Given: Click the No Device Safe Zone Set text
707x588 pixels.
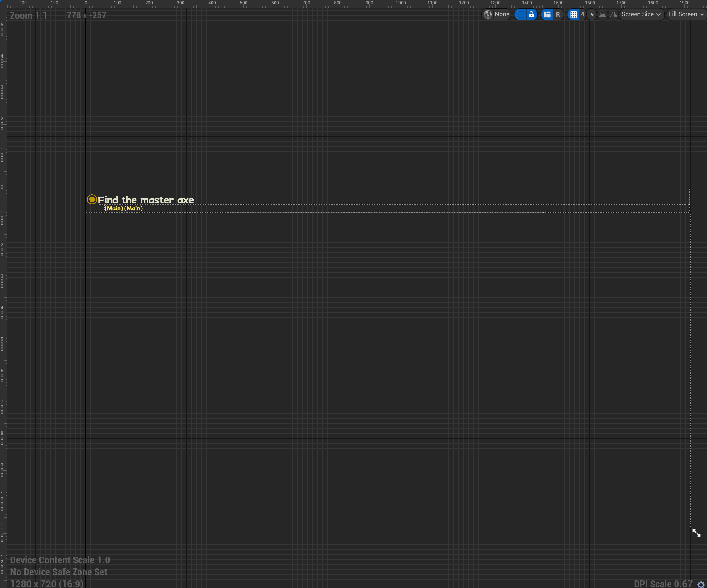Looking at the screenshot, I should tap(59, 572).
